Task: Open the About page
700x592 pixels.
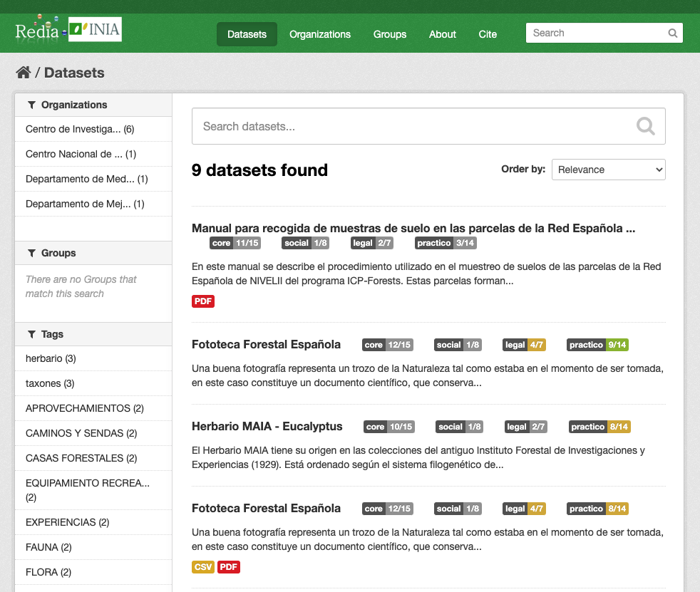Action: (443, 34)
